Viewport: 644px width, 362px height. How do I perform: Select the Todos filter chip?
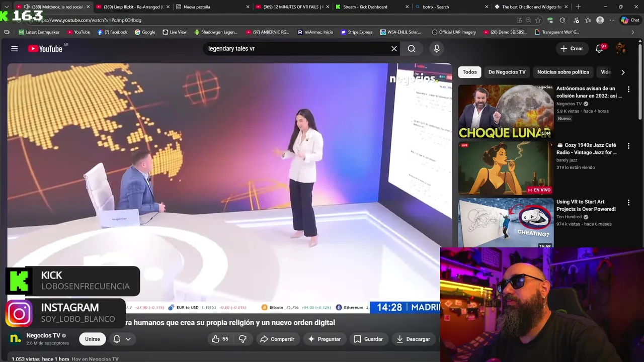(469, 72)
